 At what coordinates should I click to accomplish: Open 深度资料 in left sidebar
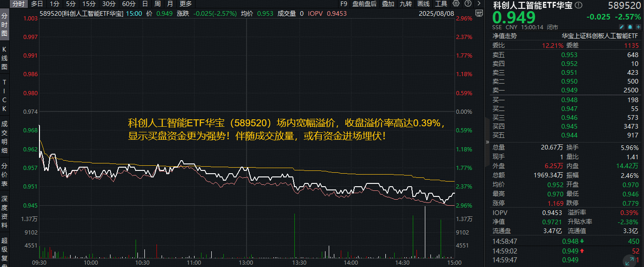(4, 212)
